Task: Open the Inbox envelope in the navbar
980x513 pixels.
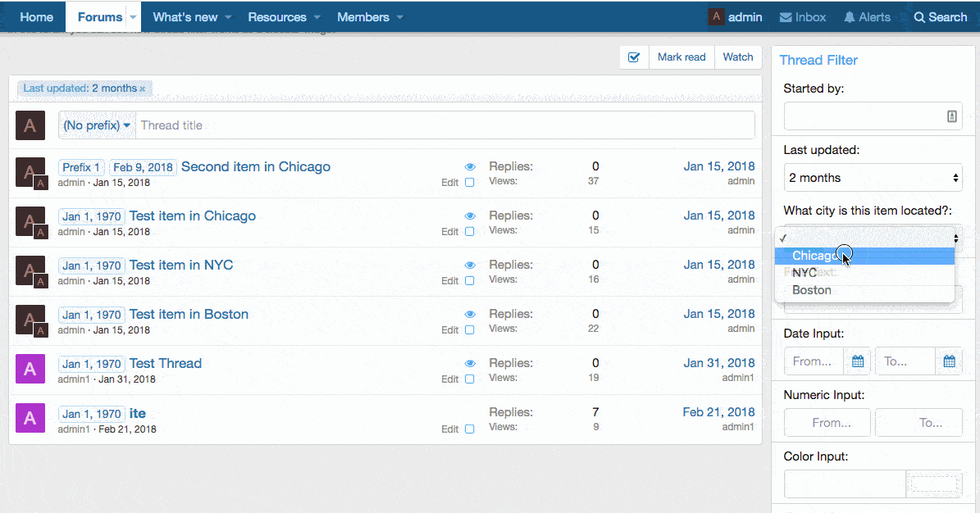Action: coord(802,17)
